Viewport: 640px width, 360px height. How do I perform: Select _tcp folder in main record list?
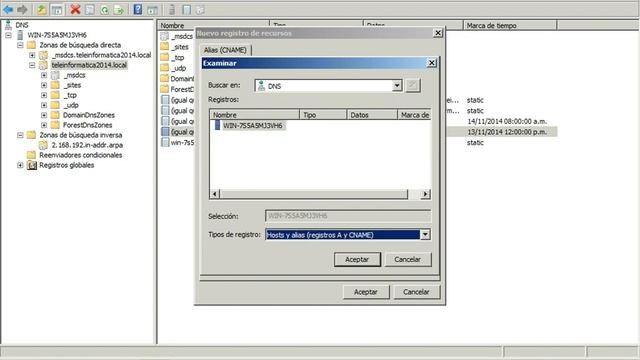coord(177,58)
